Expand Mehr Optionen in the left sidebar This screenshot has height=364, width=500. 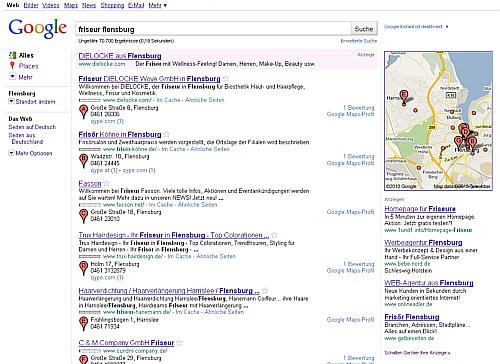30,153
